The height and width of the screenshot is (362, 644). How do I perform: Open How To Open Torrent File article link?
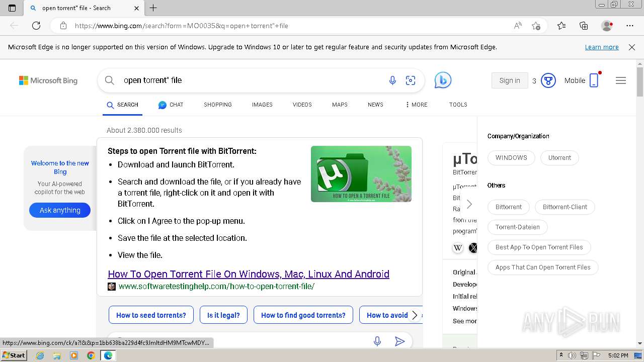click(249, 274)
